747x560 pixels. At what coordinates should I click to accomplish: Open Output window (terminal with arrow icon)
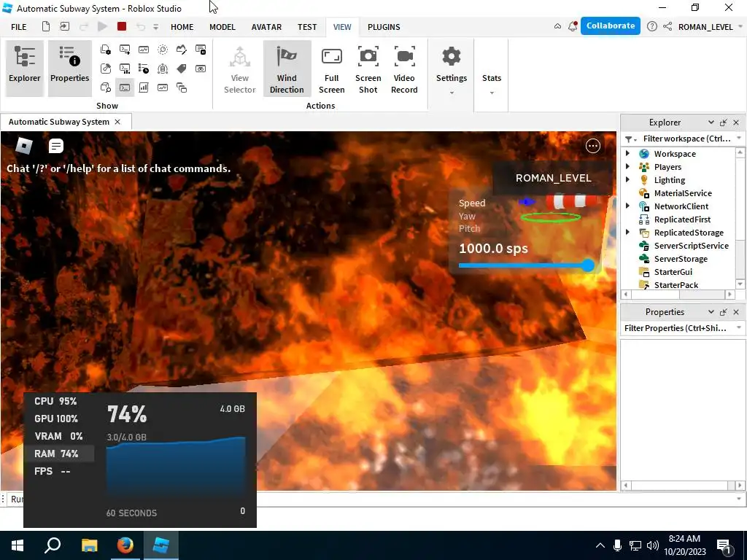[x=125, y=50]
